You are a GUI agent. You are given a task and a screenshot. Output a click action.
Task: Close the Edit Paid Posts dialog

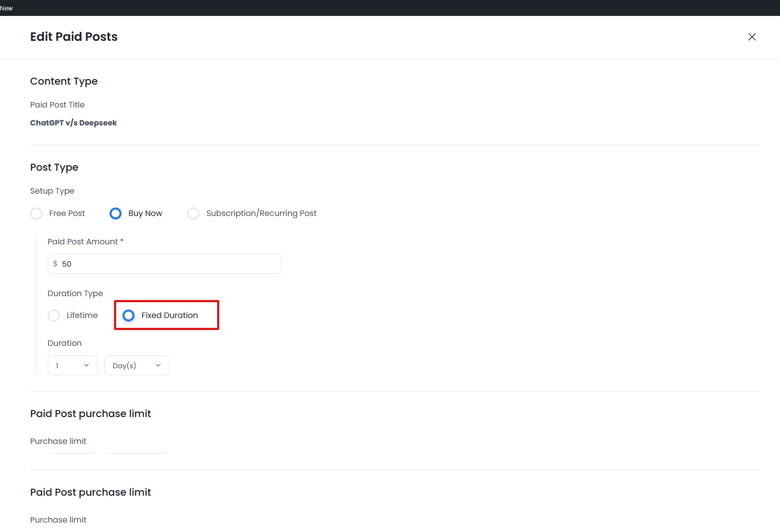click(x=752, y=37)
